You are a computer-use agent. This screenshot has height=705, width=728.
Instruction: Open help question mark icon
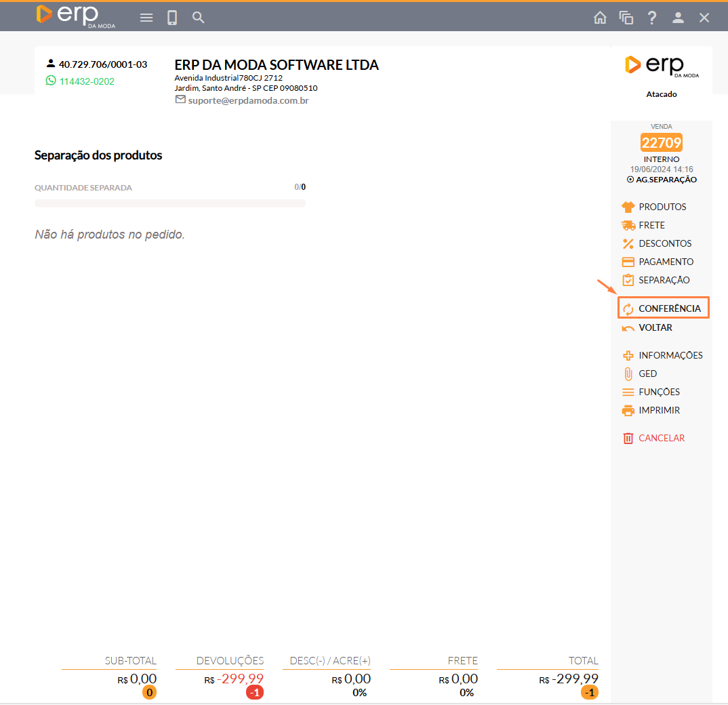pyautogui.click(x=652, y=18)
